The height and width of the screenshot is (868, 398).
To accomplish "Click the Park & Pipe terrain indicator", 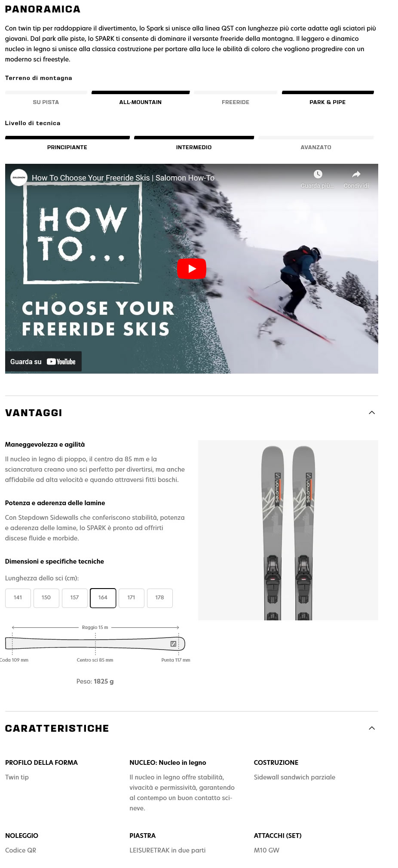I will click(328, 92).
